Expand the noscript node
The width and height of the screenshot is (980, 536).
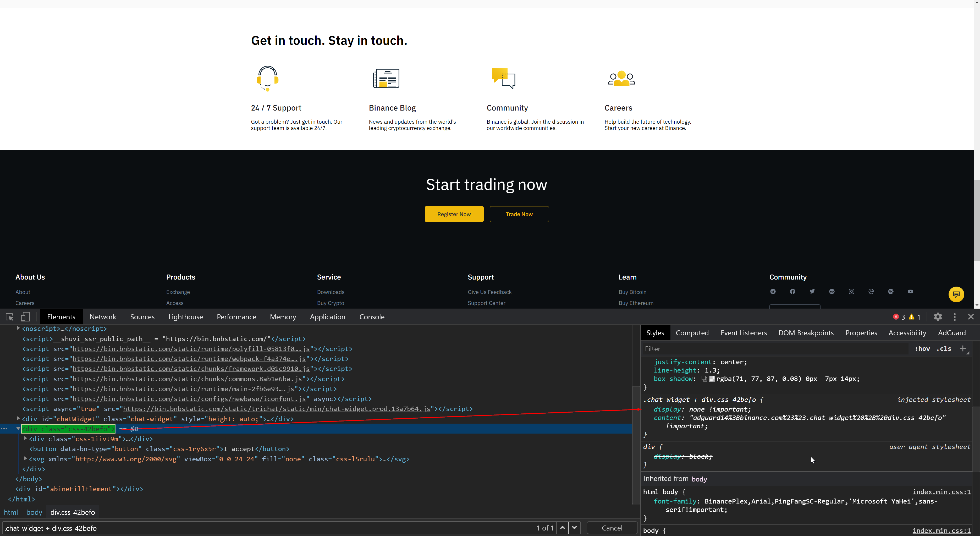(18, 328)
